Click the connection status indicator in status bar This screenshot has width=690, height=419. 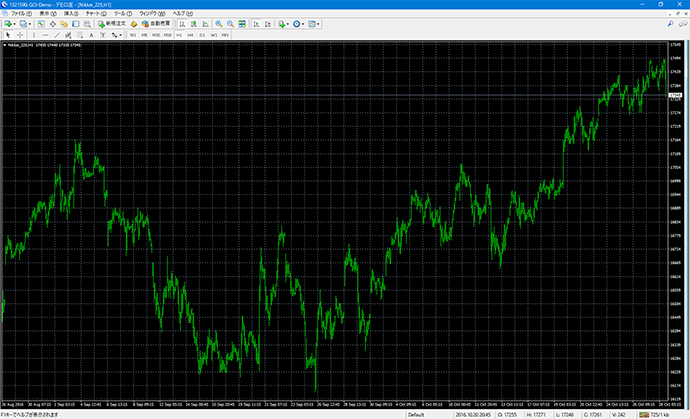(661, 414)
